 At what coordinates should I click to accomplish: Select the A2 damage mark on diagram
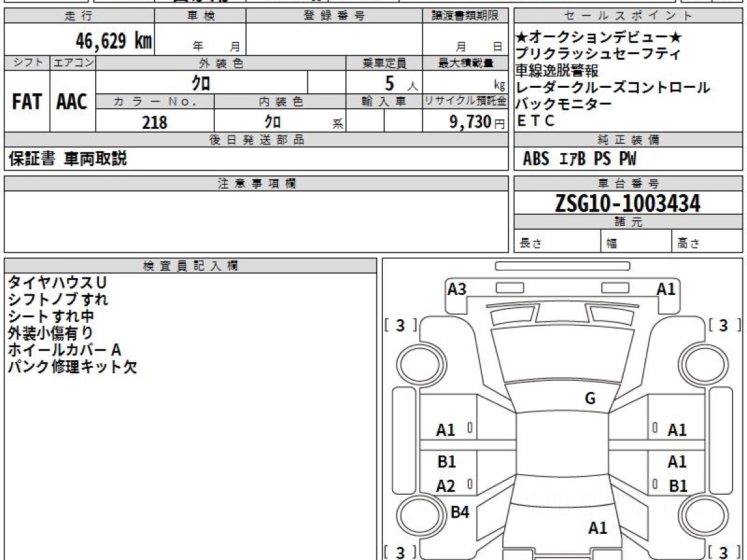(446, 486)
